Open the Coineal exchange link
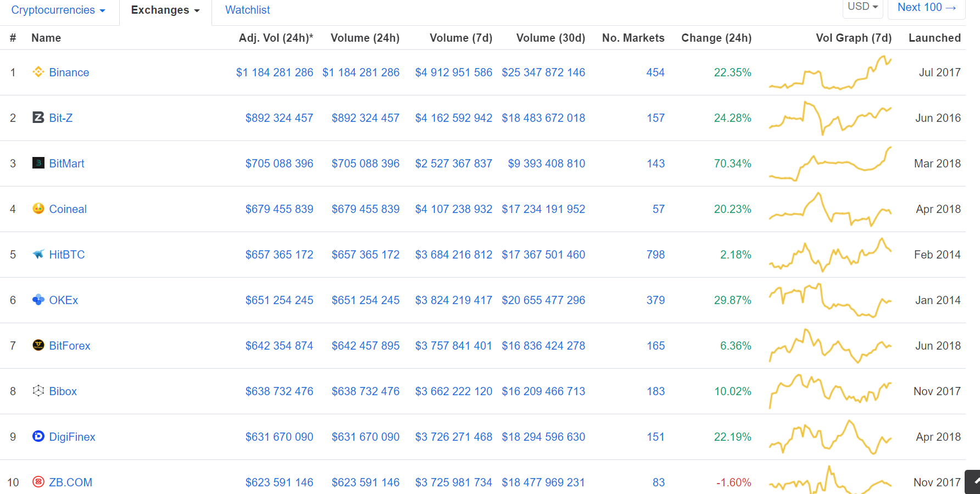Viewport: 980px width, 494px height. (x=68, y=209)
